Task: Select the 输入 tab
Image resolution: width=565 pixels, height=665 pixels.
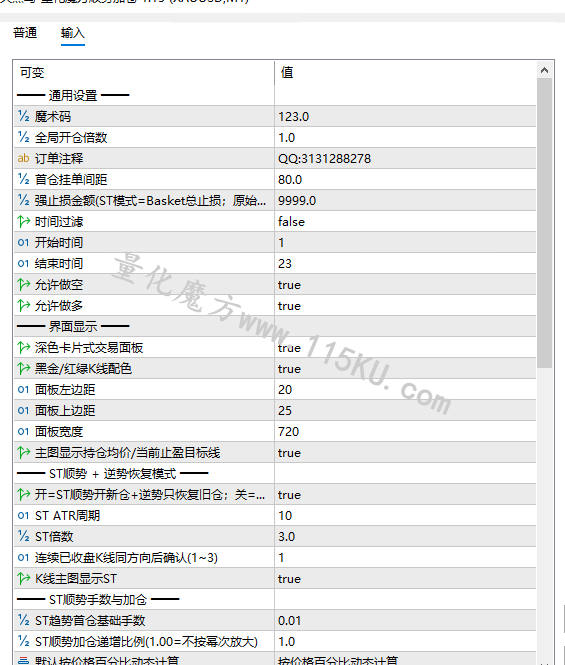Action: click(x=73, y=33)
